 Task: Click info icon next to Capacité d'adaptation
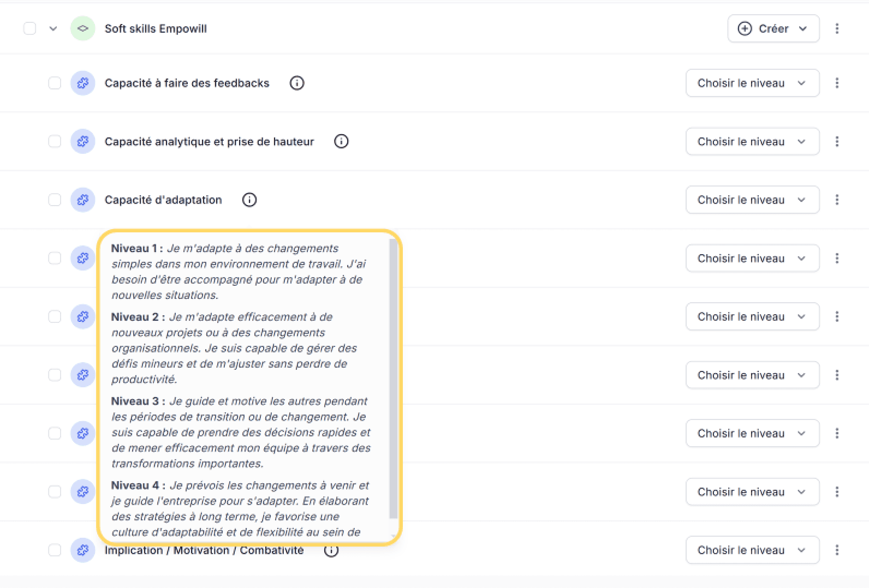click(249, 200)
